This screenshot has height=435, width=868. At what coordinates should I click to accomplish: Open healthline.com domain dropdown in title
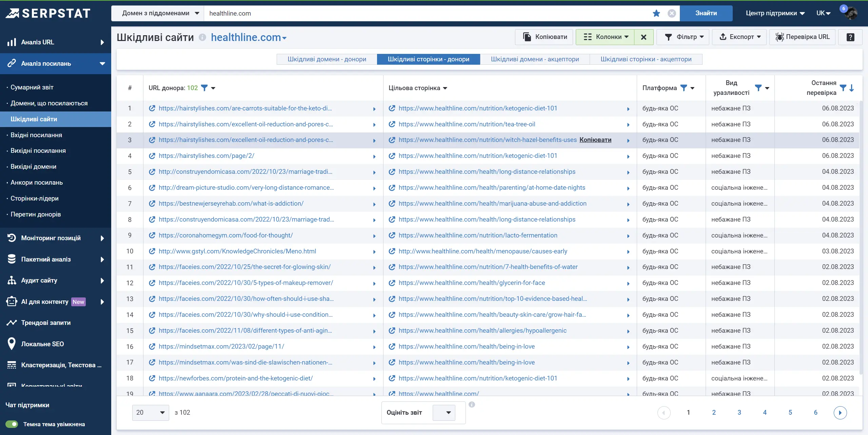click(249, 37)
